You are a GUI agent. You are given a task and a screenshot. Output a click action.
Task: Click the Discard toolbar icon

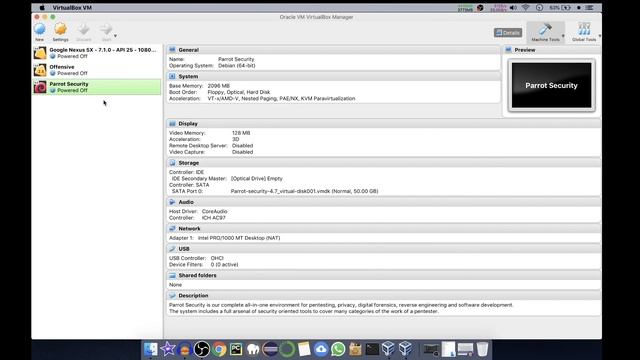click(x=84, y=31)
